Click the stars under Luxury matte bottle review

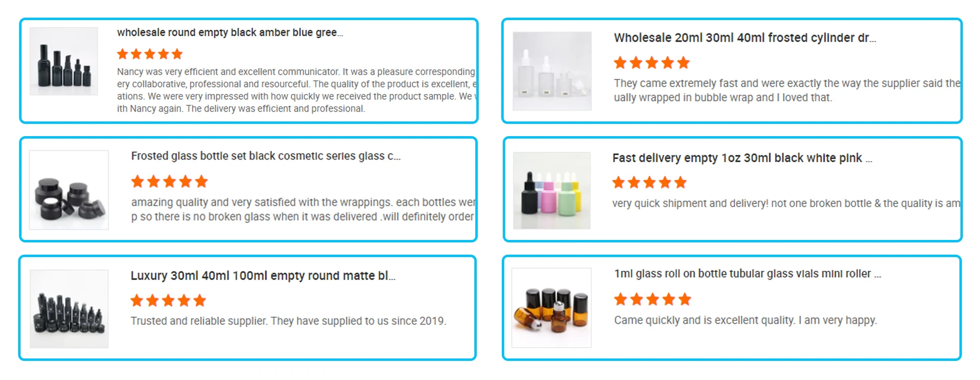pos(168,300)
